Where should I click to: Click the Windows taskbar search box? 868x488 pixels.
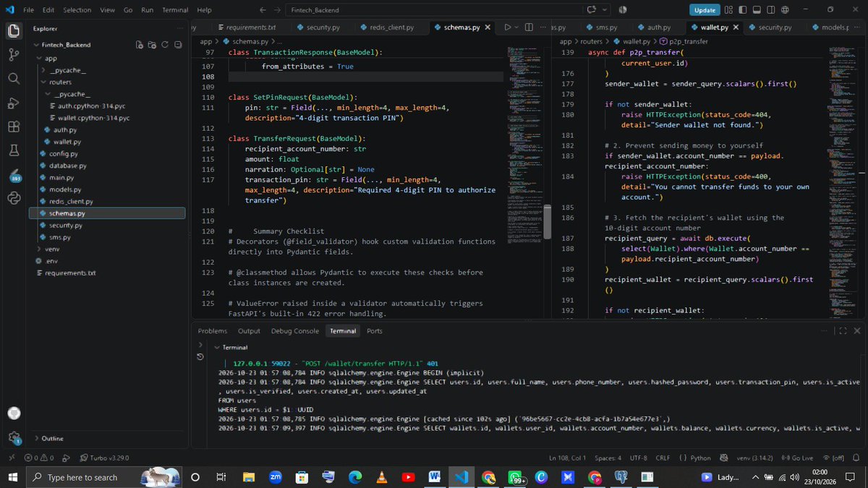pos(103,477)
